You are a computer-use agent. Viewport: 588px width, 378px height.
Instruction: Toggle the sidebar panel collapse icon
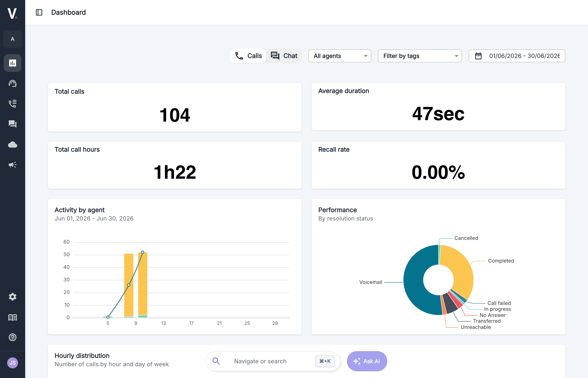39,12
